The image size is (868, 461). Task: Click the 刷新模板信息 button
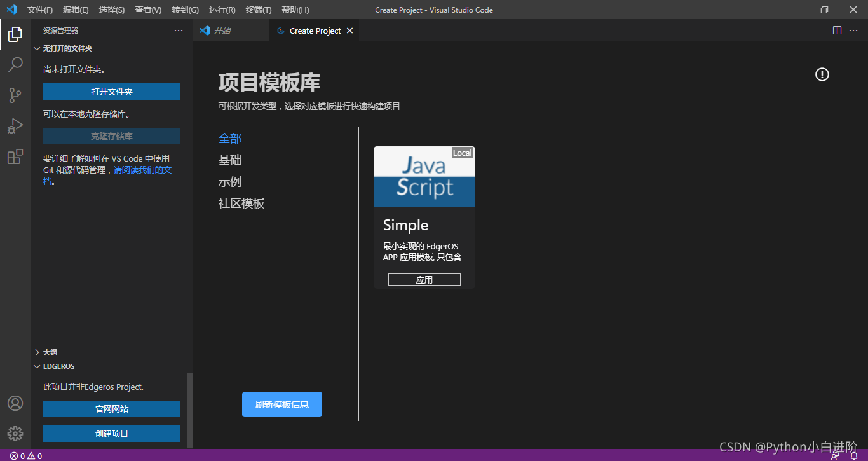click(x=282, y=404)
